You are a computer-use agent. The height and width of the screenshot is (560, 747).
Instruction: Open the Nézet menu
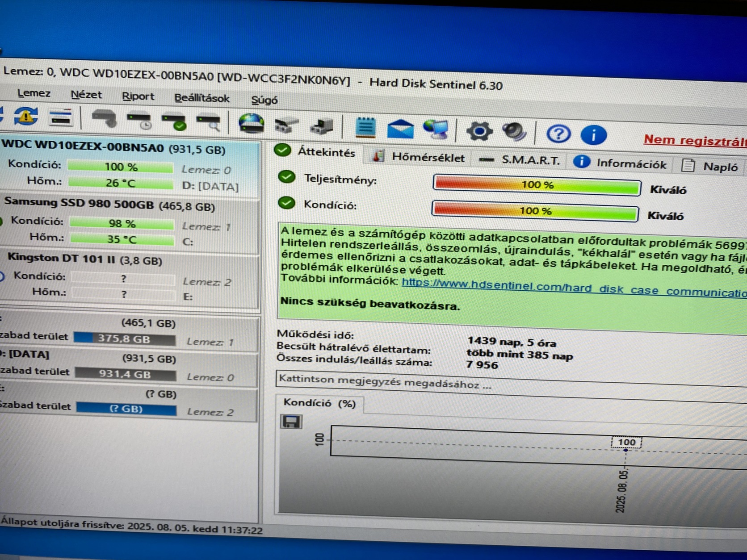tap(86, 95)
